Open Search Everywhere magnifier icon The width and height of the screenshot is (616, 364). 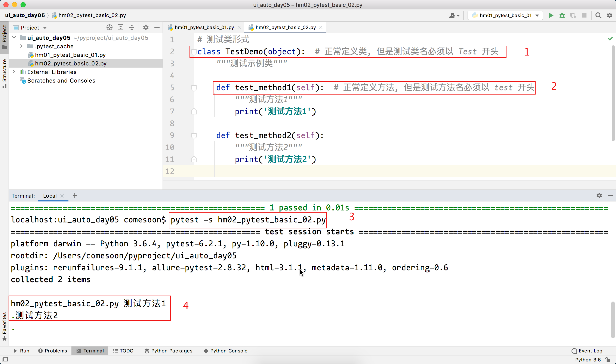pos(598,15)
